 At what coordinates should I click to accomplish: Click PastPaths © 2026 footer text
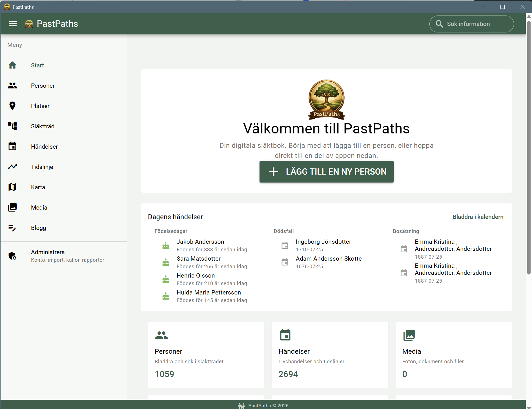268,406
